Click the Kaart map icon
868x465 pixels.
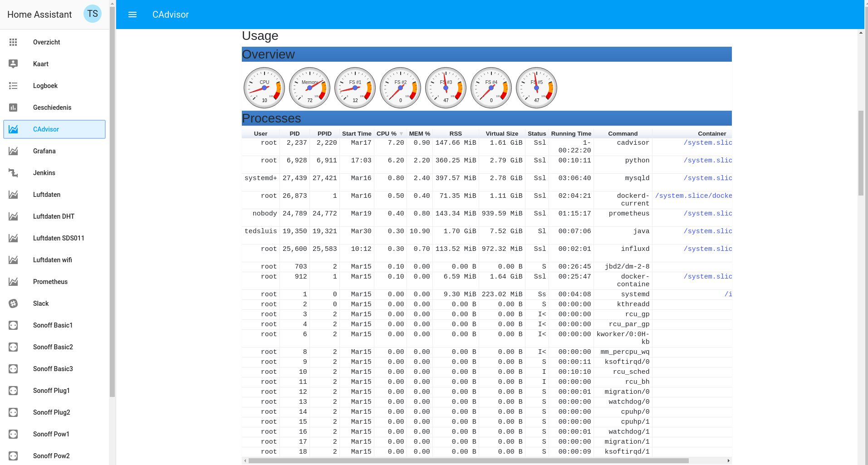tap(13, 64)
